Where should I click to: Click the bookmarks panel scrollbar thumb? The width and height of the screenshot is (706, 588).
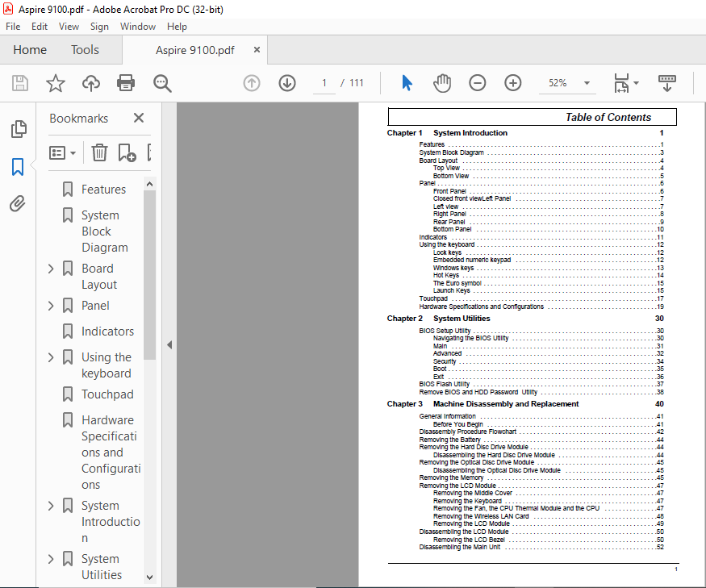[149, 274]
